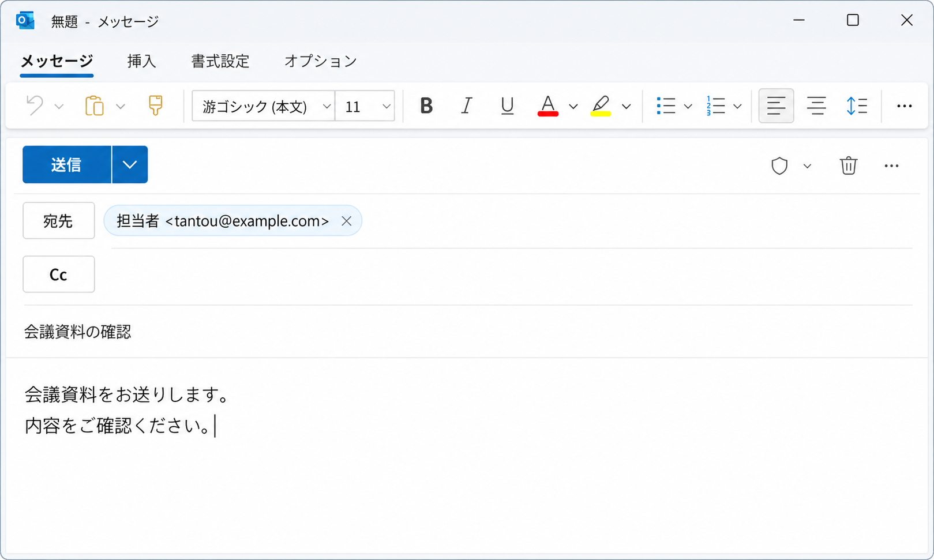The height and width of the screenshot is (560, 934).
Task: Expand the send options arrow
Action: pos(130,165)
